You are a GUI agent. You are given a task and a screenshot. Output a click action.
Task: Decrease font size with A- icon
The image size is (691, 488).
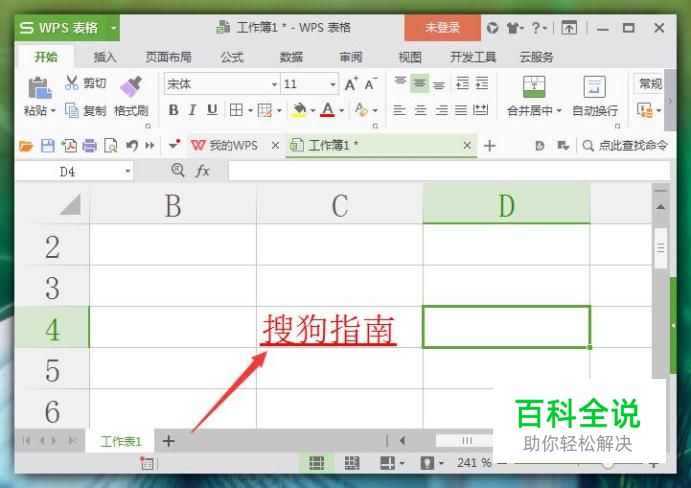(x=370, y=84)
